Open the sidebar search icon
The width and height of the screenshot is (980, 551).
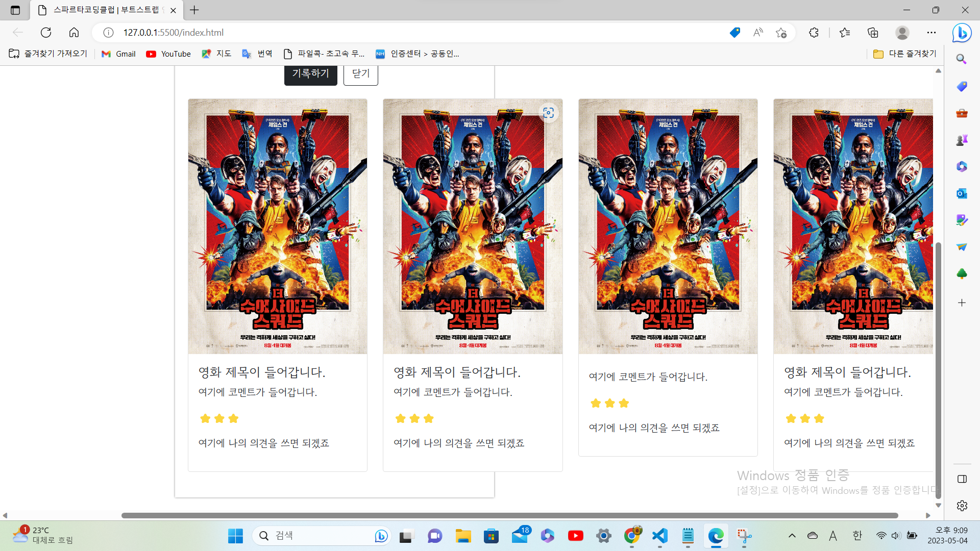tap(962, 59)
